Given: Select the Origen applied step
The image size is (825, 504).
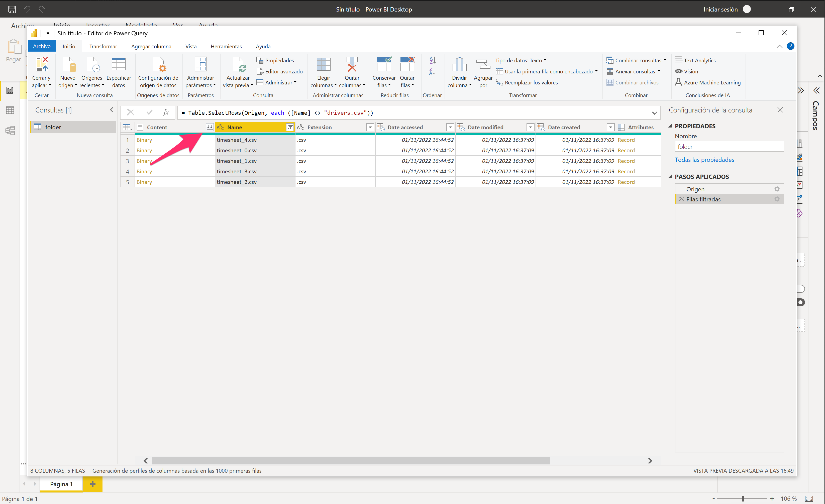Looking at the screenshot, I should [729, 189].
